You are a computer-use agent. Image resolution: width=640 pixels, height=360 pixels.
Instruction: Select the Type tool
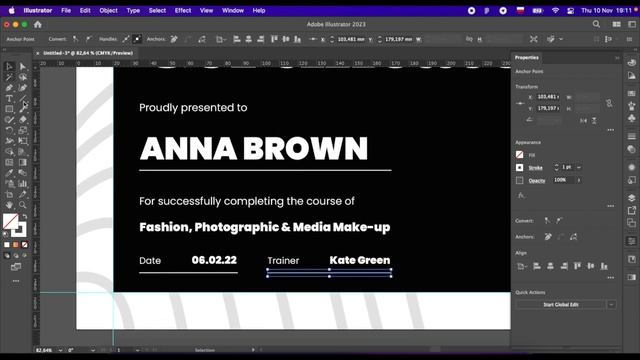pos(9,98)
